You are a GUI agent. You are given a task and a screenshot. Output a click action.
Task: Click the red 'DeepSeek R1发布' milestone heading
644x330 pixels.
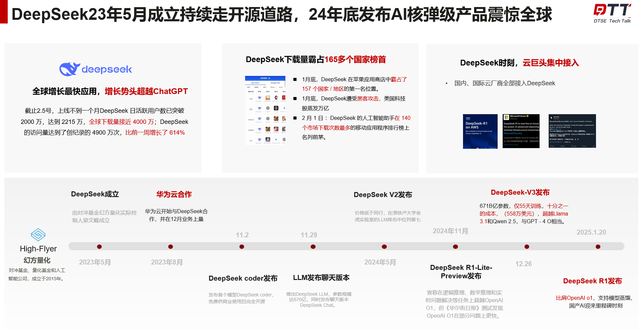pyautogui.click(x=593, y=281)
